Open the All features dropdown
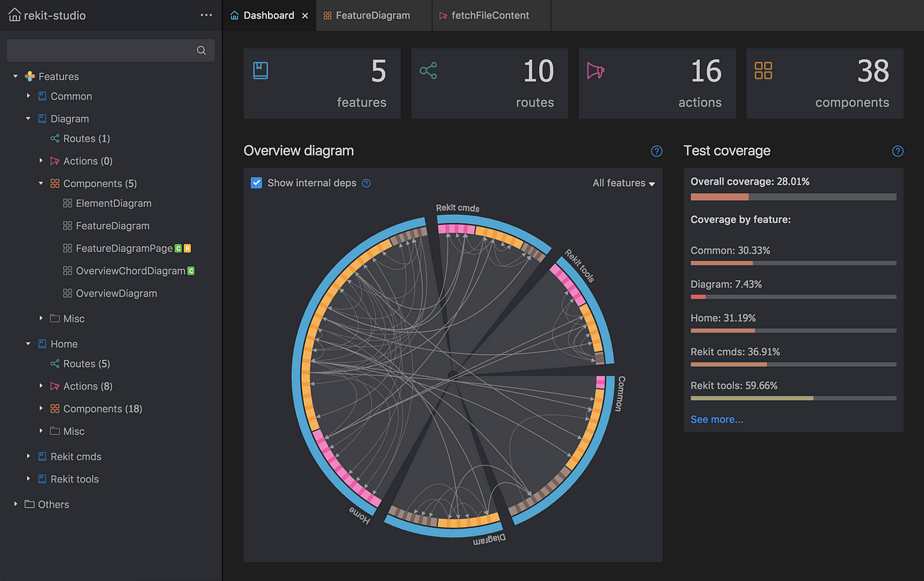The width and height of the screenshot is (924, 581). point(624,183)
